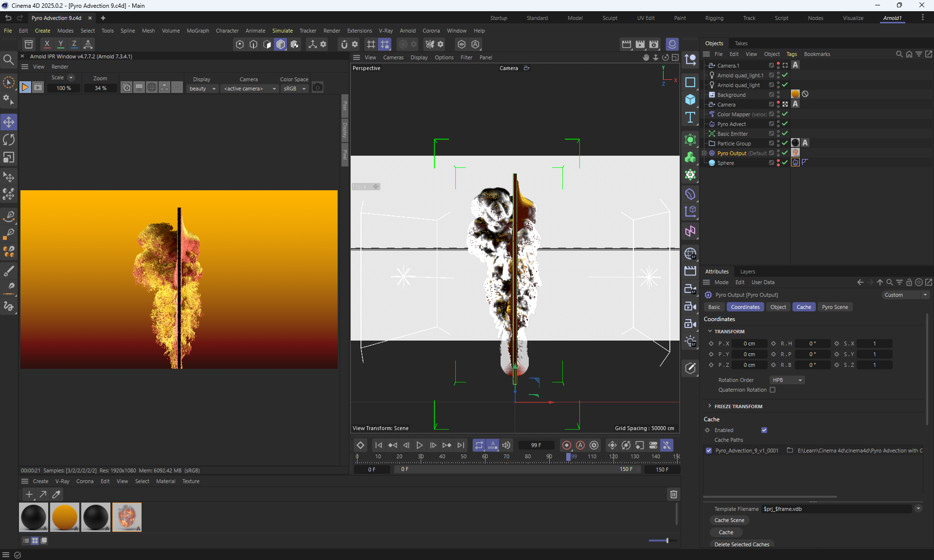934x560 pixels.
Task: Open the Simulate menu
Action: point(282,31)
